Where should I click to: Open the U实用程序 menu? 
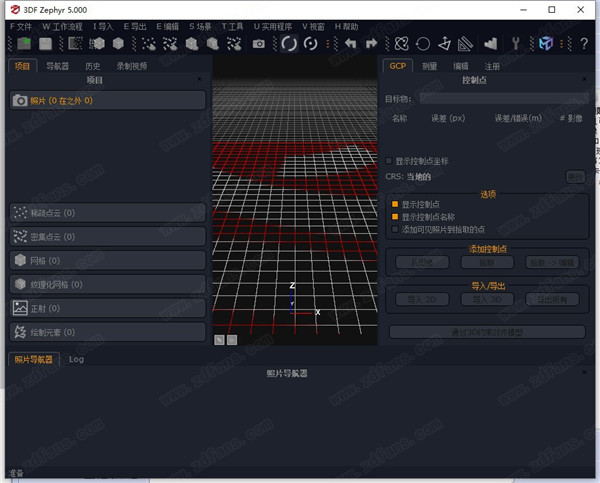[x=273, y=26]
